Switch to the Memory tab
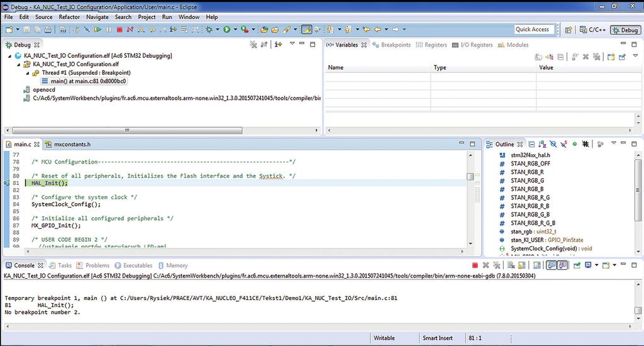 (x=173, y=265)
